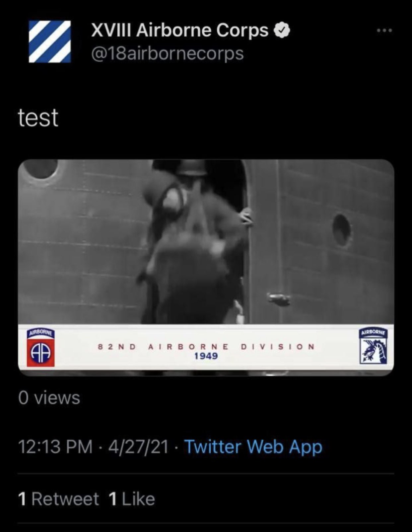Click the 1949 year label on banner
The image size is (412, 532).
point(206,356)
